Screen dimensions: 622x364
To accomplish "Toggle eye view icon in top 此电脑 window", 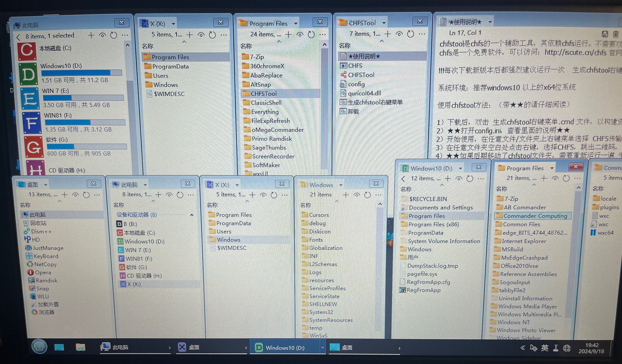I will pyautogui.click(x=102, y=35).
